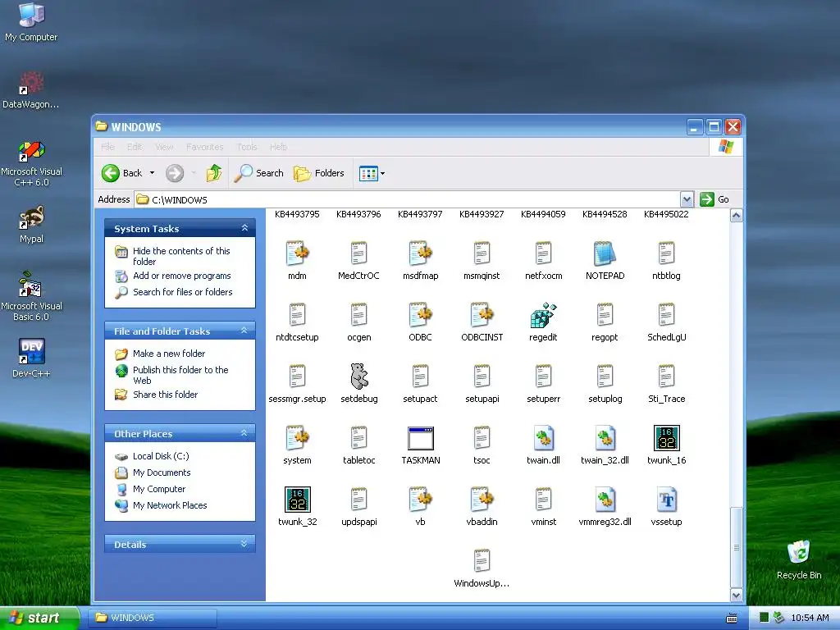Open the Tools menu

click(246, 147)
